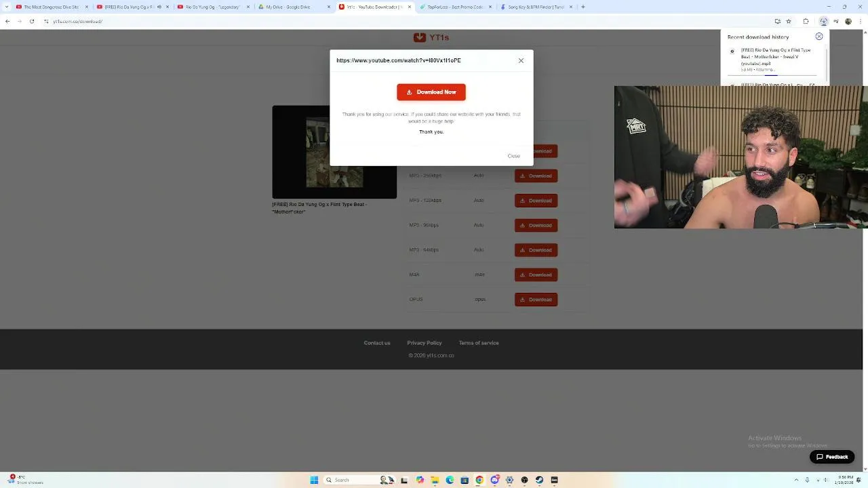This screenshot has width=868, height=488.
Task: Open the media controls toolbar icon
Action: pos(835,21)
